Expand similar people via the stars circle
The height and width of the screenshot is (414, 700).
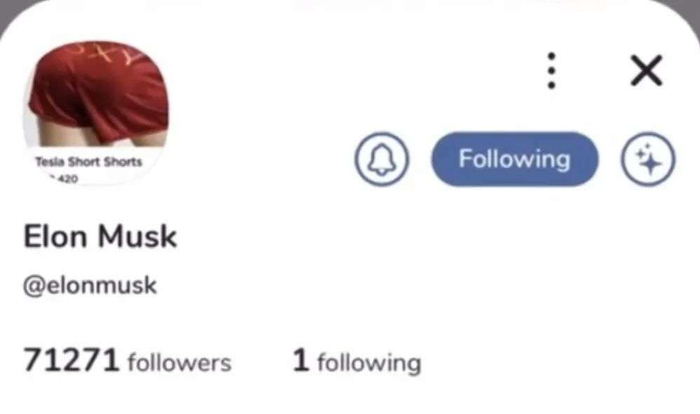point(648,159)
